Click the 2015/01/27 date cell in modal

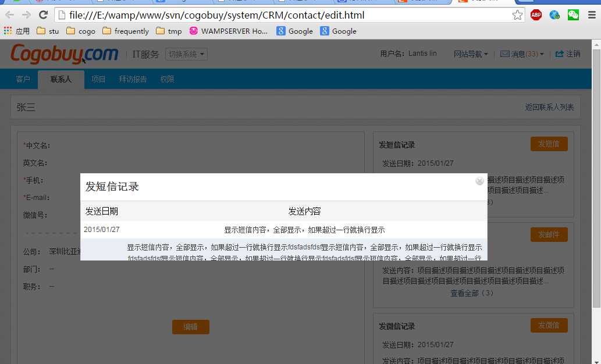pyautogui.click(x=102, y=230)
